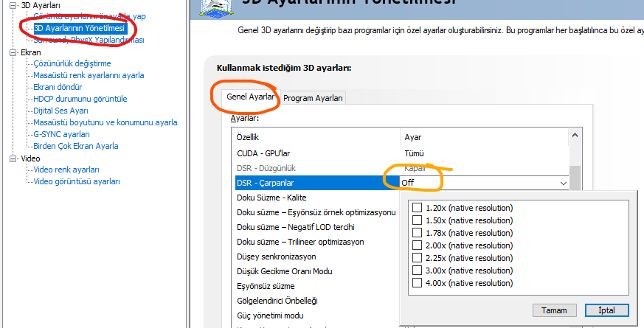Confirm with the Tamam button
The width and height of the screenshot is (644, 328).
click(x=555, y=310)
